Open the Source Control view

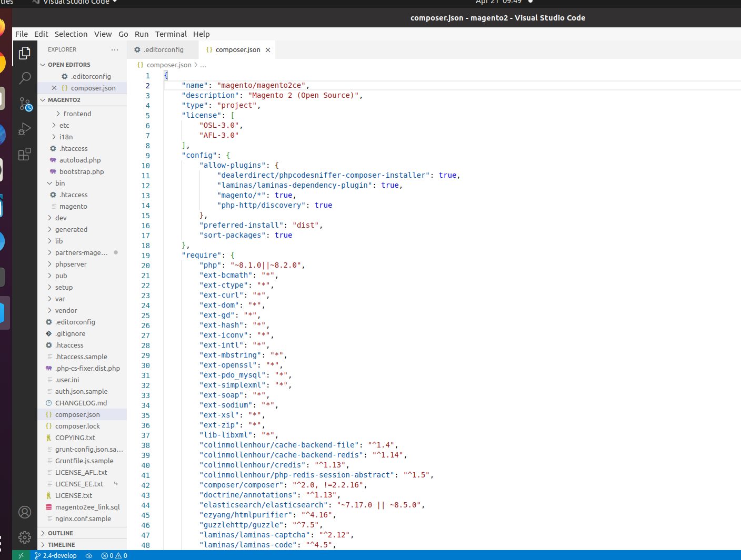[x=25, y=104]
